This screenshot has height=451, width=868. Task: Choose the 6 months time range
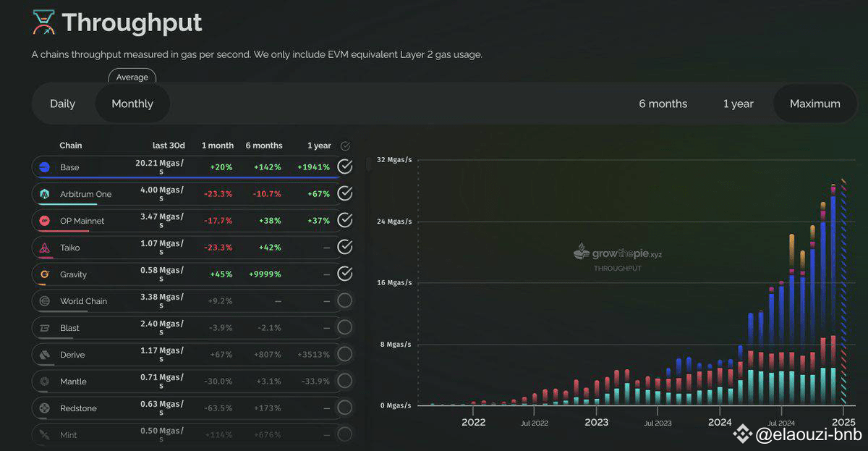pos(663,104)
